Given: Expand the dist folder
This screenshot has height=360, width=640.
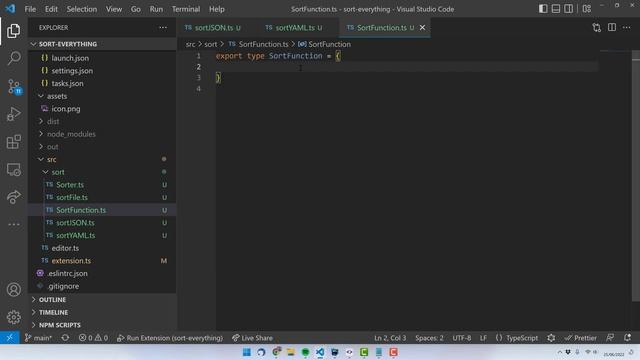Looking at the screenshot, I should tap(102, 121).
